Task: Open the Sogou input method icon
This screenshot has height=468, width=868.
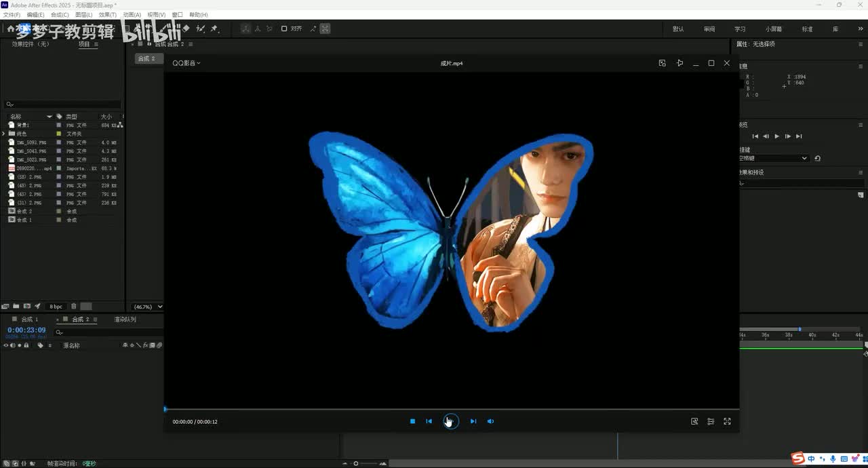Action: (798, 459)
